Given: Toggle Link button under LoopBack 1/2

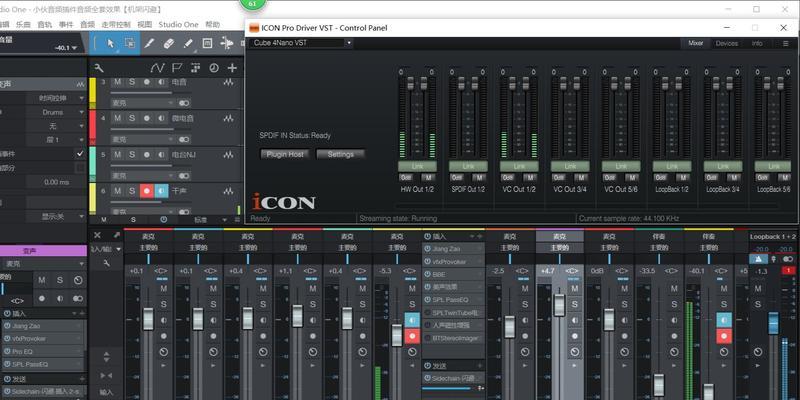Looking at the screenshot, I should point(672,166).
